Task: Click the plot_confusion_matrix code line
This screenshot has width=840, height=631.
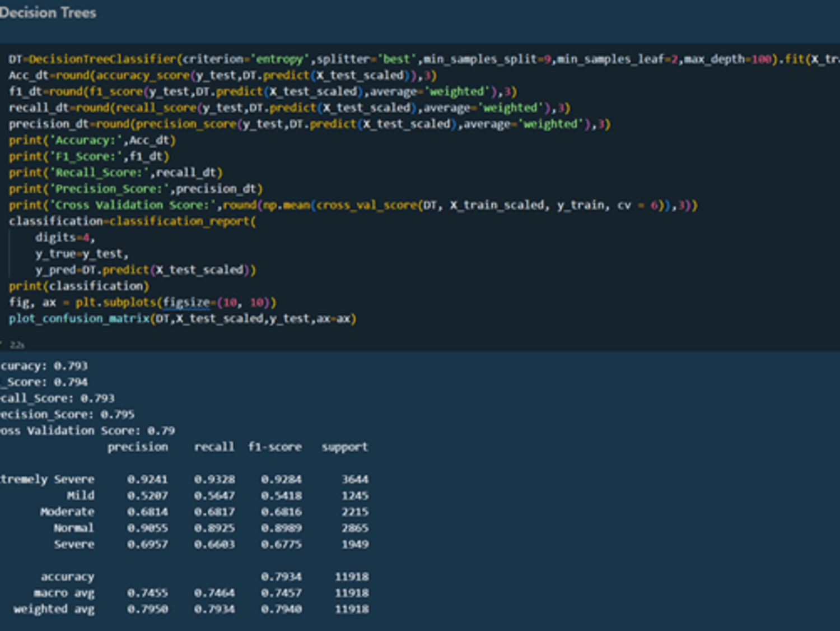Action: pos(183,319)
